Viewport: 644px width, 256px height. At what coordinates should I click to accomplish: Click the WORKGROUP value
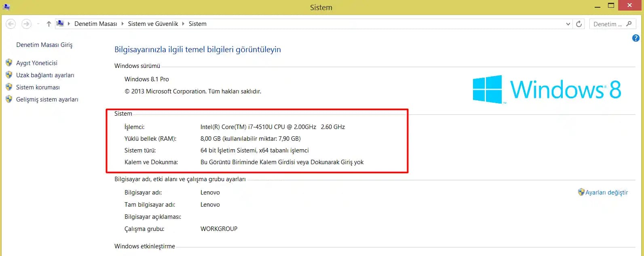[219, 229]
